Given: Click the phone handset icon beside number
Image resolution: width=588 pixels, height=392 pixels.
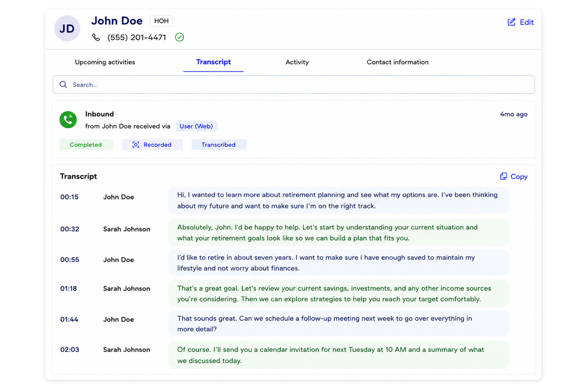Looking at the screenshot, I should [x=96, y=37].
